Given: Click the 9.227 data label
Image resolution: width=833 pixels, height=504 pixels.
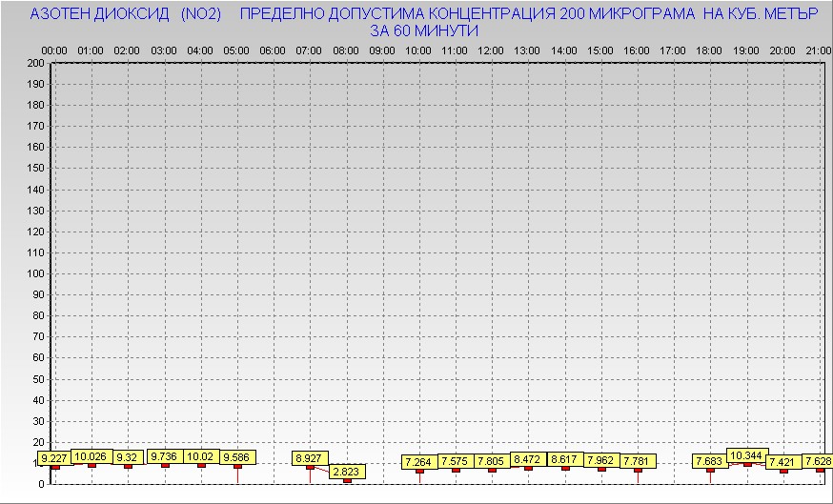Looking at the screenshot, I should tap(55, 459).
